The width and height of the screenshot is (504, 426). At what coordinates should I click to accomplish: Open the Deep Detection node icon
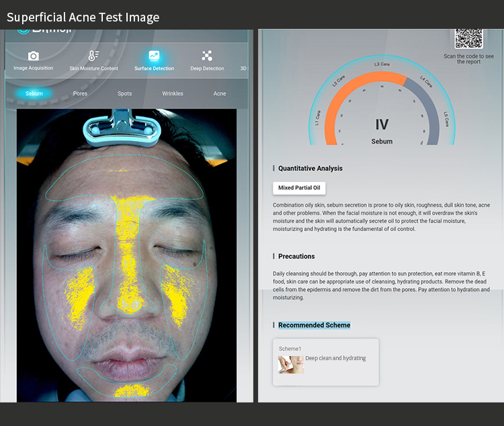click(207, 56)
